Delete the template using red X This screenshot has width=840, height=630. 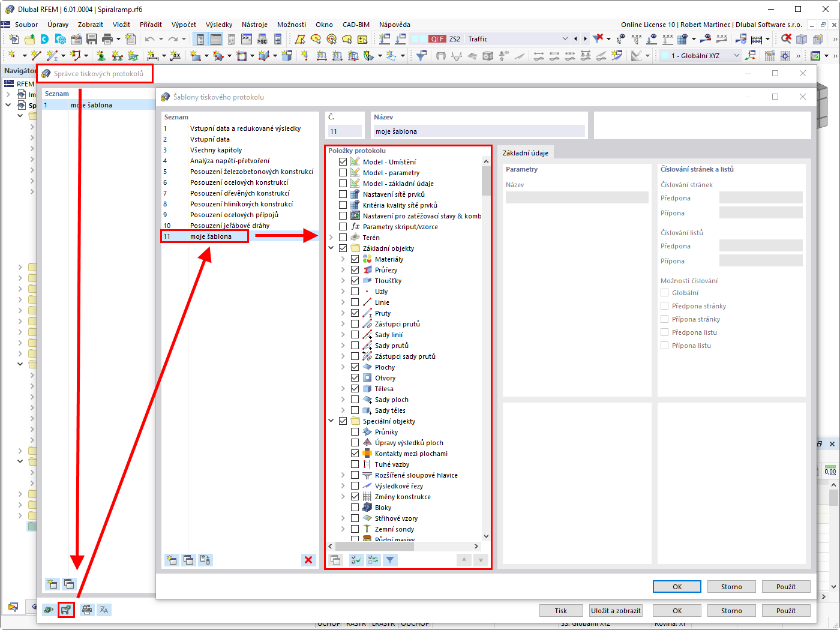[x=308, y=560]
